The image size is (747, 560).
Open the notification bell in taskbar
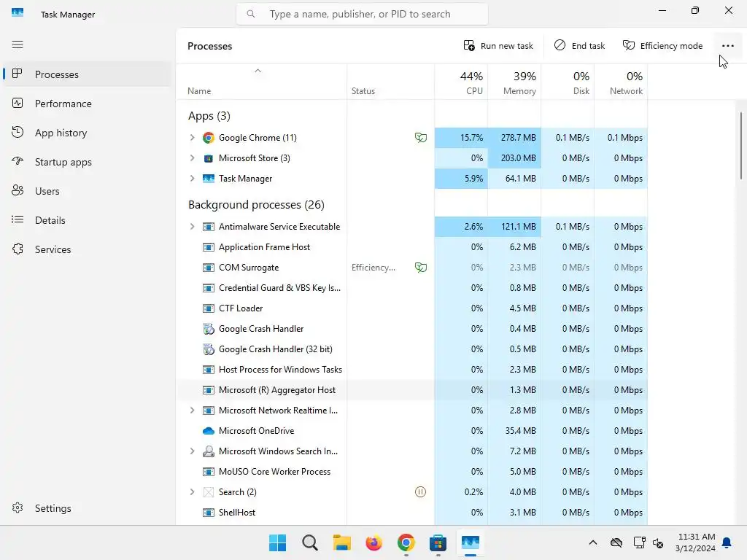[x=727, y=542]
